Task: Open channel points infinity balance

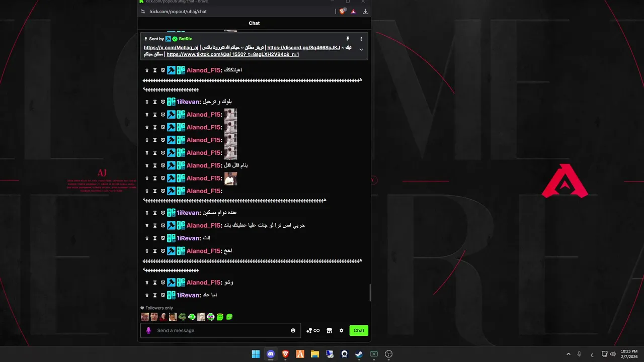Action: point(313,330)
